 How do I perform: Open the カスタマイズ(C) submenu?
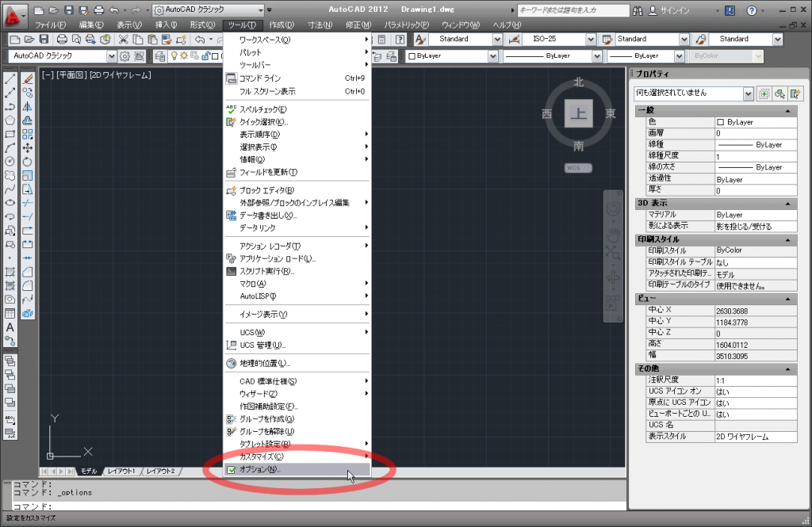(x=297, y=456)
